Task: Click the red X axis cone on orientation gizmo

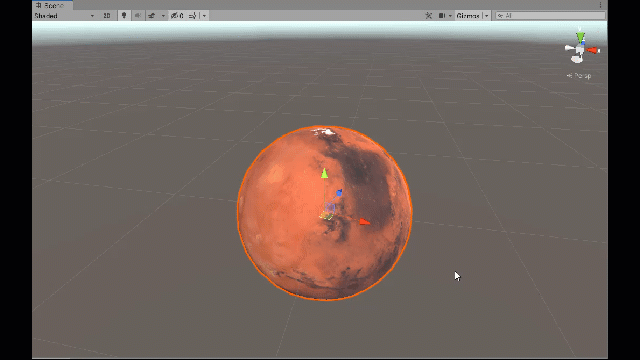Action: [x=593, y=50]
